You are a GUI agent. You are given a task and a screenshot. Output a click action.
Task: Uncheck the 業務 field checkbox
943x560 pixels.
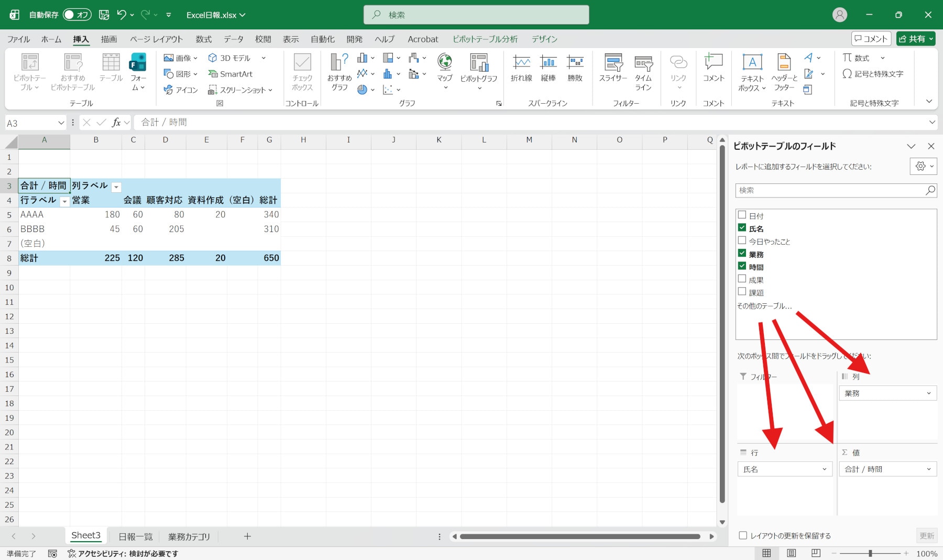point(742,254)
